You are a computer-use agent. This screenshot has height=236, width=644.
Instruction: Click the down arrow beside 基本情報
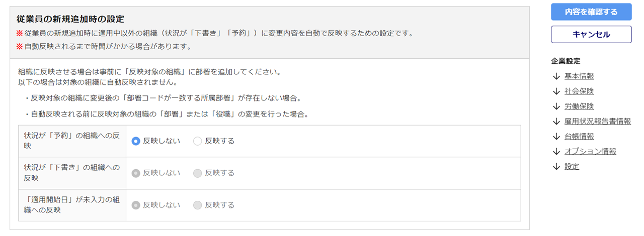pos(556,76)
